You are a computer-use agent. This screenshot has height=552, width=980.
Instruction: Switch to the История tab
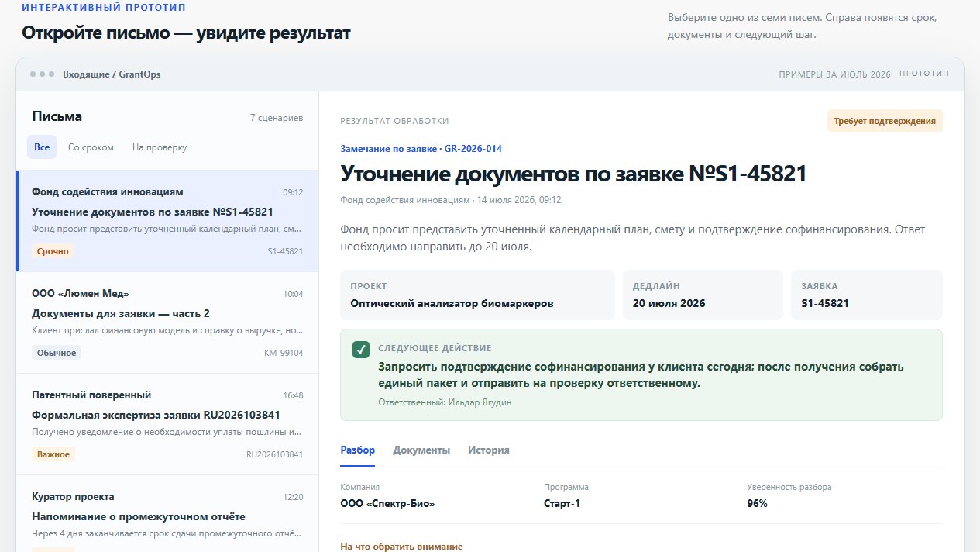pos(489,450)
